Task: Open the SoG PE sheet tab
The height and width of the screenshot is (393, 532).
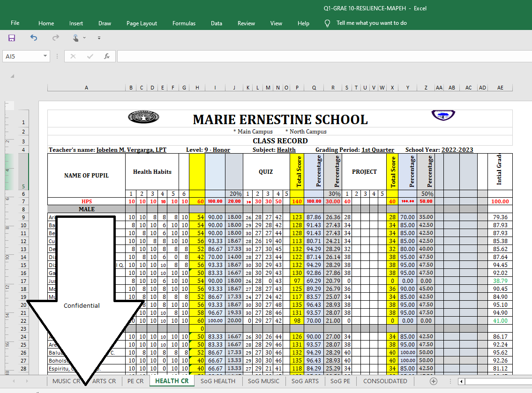Action: tap(340, 381)
